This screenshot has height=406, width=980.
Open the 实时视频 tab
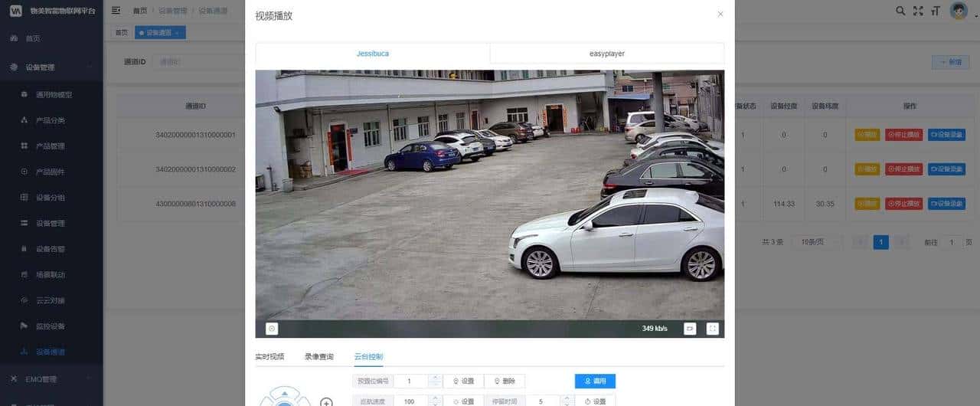click(269, 357)
